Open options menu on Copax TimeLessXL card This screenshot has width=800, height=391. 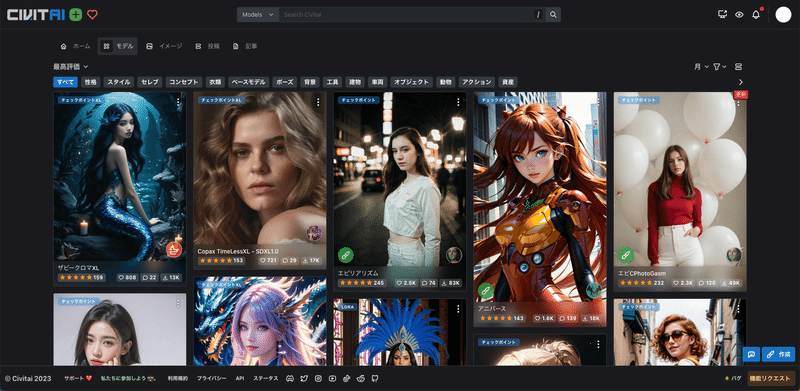click(318, 102)
